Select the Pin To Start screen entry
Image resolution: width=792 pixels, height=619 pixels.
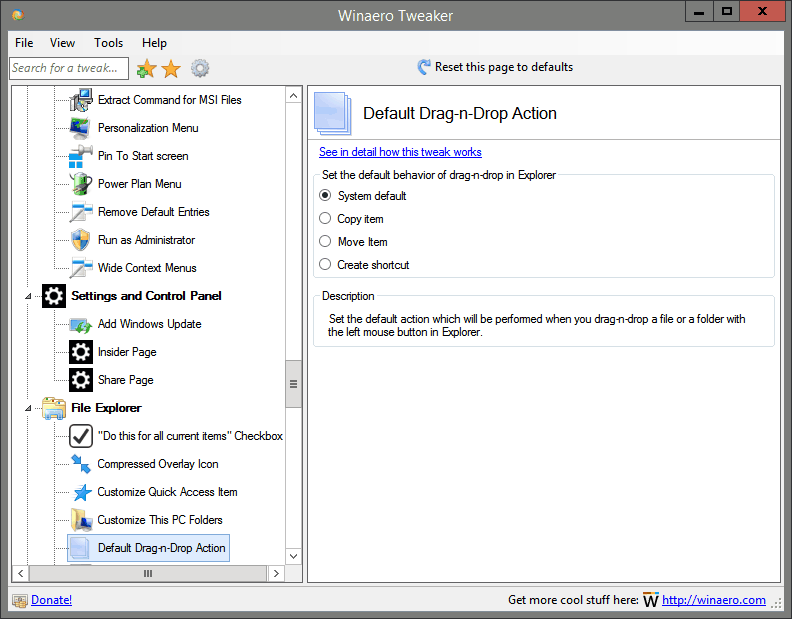tap(143, 156)
